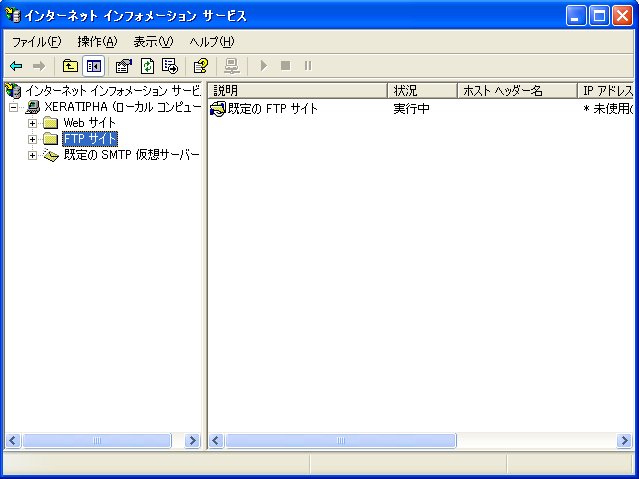Expand the Web サイト tree node

point(32,123)
